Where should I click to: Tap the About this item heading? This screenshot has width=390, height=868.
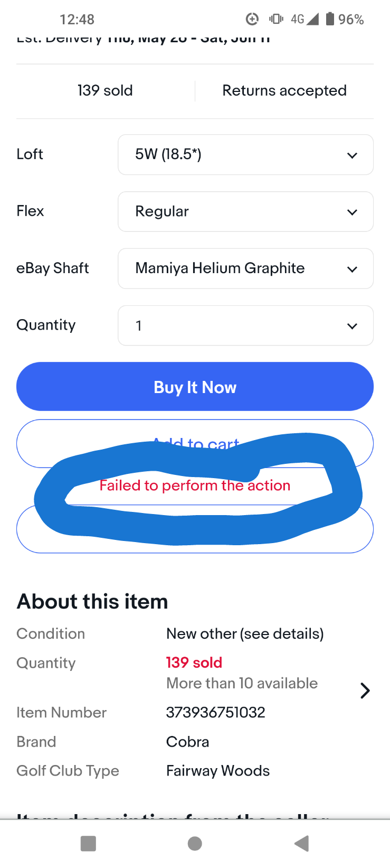pyautogui.click(x=92, y=601)
